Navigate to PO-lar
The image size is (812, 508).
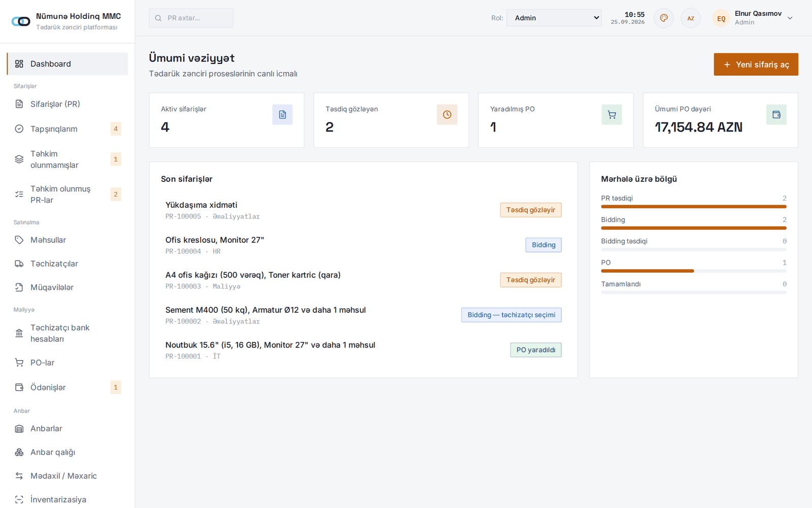67,363
